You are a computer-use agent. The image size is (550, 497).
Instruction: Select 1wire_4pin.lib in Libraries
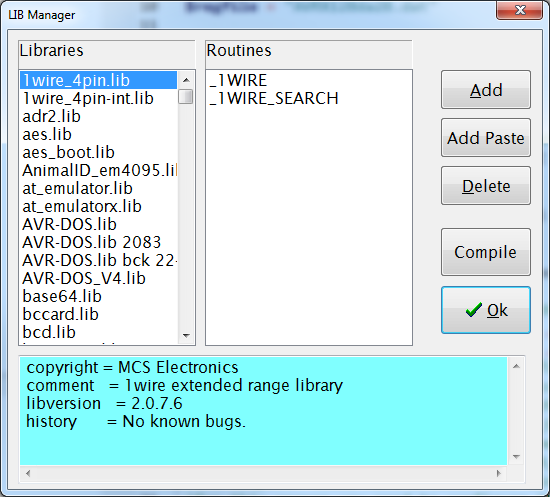99,80
